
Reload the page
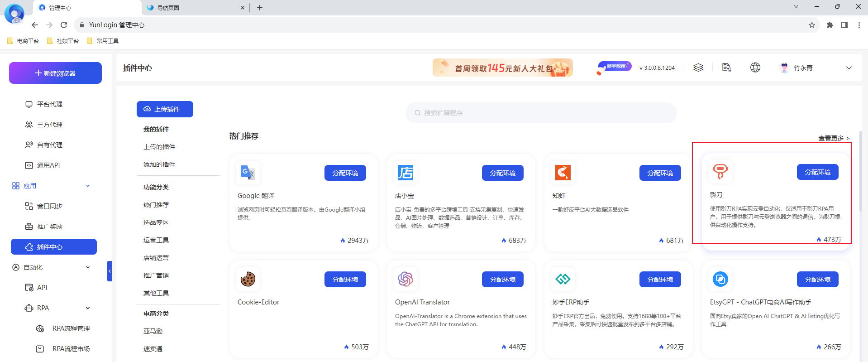(64, 25)
